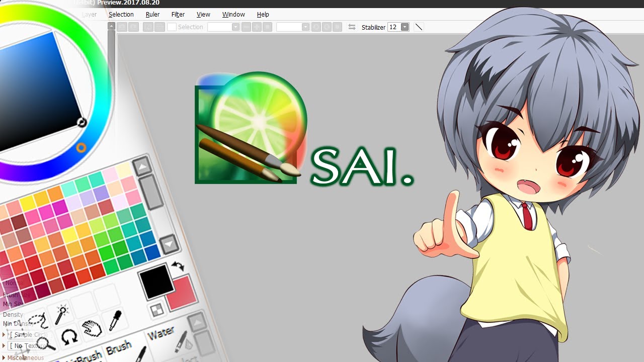Click the Min Density label

point(18,324)
